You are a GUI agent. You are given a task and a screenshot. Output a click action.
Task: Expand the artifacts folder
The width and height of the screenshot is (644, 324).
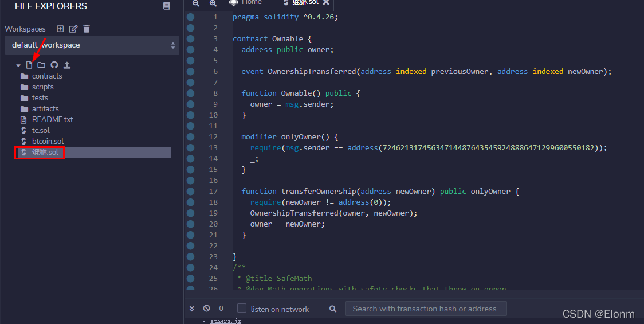tap(45, 109)
